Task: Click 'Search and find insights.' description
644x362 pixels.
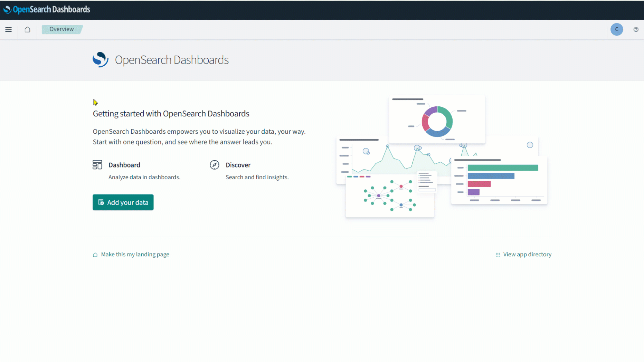Action: coord(257,177)
